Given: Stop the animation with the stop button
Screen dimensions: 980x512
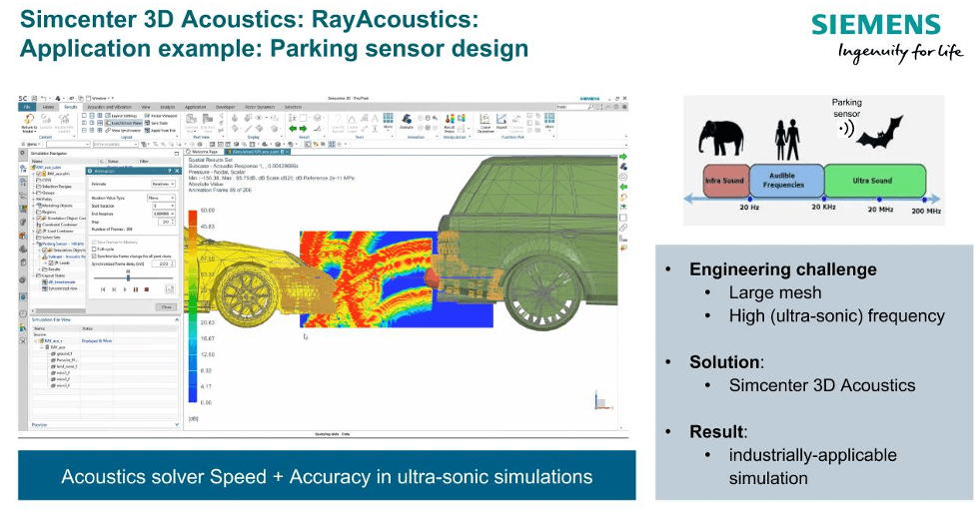Looking at the screenshot, I should click(147, 289).
